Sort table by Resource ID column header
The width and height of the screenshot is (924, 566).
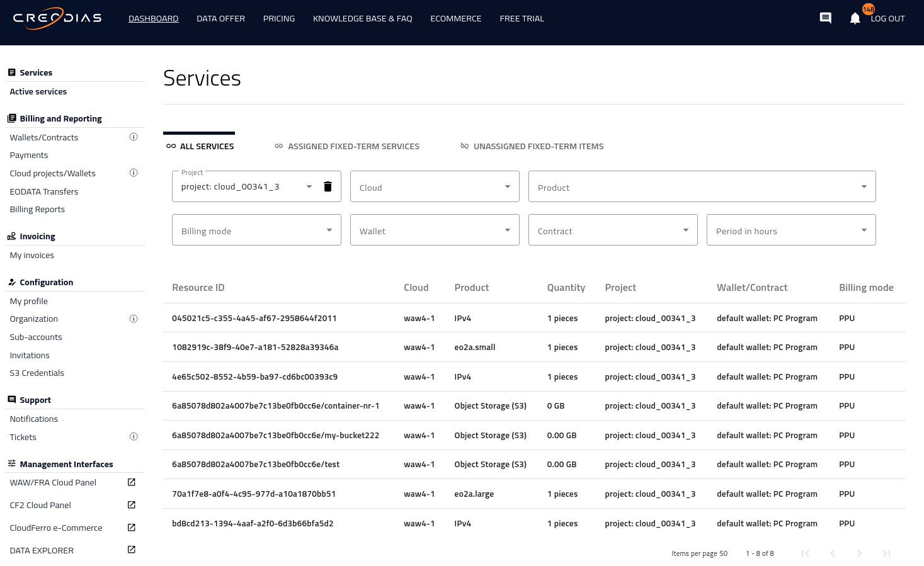point(198,288)
